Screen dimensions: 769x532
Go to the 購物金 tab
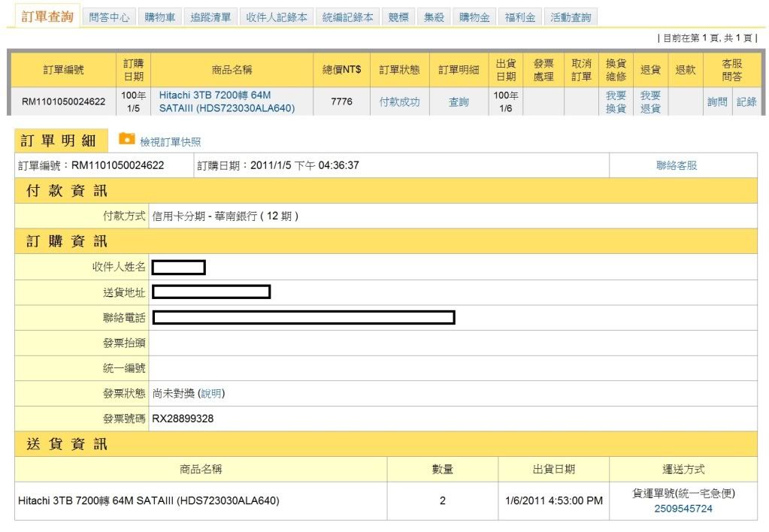point(474,17)
